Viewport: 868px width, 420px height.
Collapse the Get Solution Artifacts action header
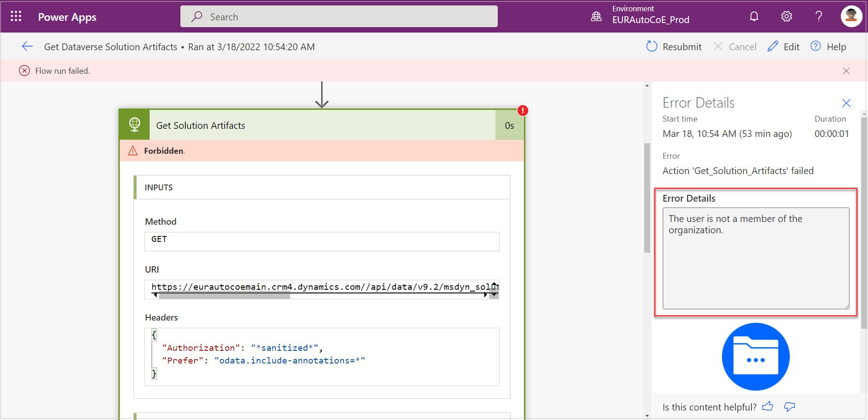pyautogui.click(x=322, y=125)
